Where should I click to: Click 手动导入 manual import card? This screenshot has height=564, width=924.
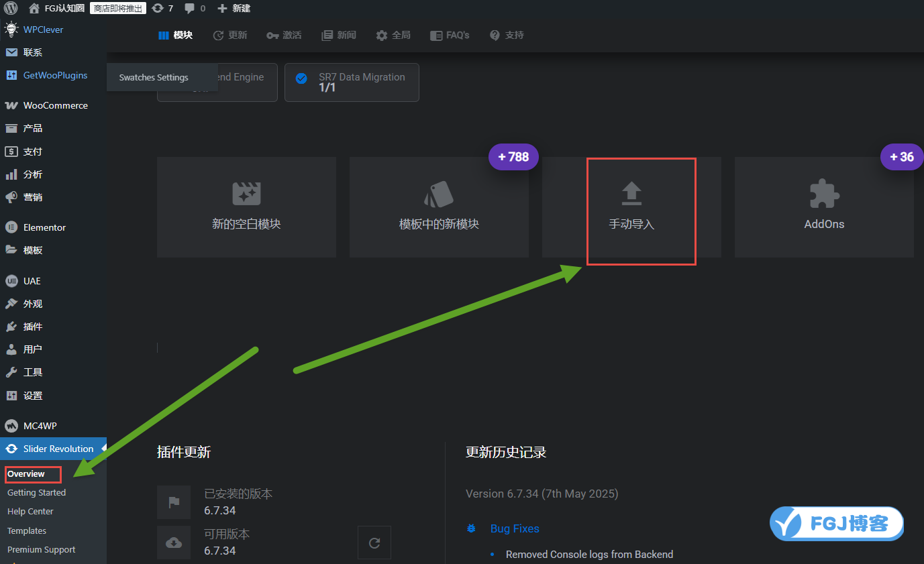click(631, 207)
